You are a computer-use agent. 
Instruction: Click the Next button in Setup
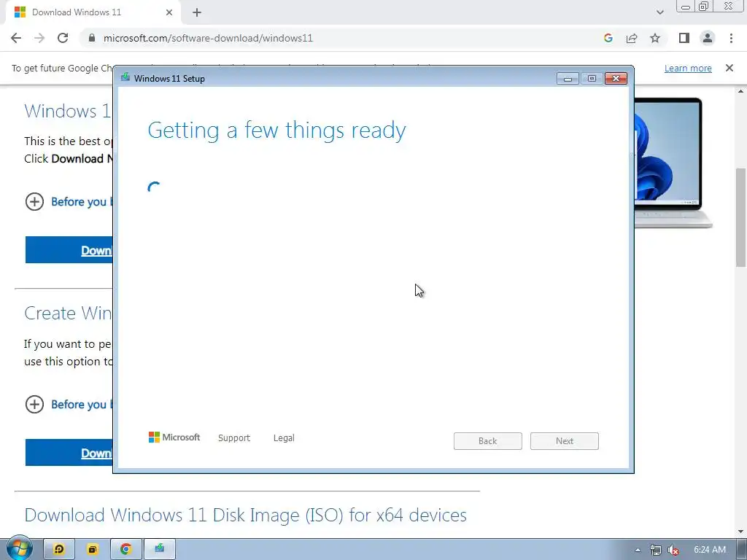click(565, 441)
